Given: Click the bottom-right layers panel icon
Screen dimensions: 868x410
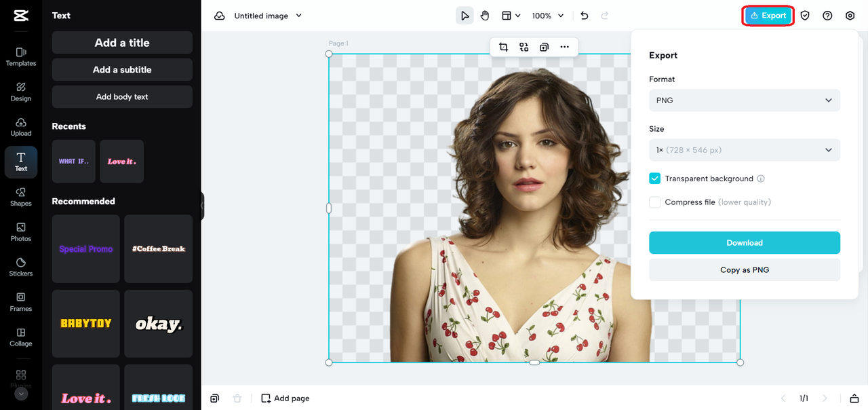Looking at the screenshot, I should coord(854,398).
